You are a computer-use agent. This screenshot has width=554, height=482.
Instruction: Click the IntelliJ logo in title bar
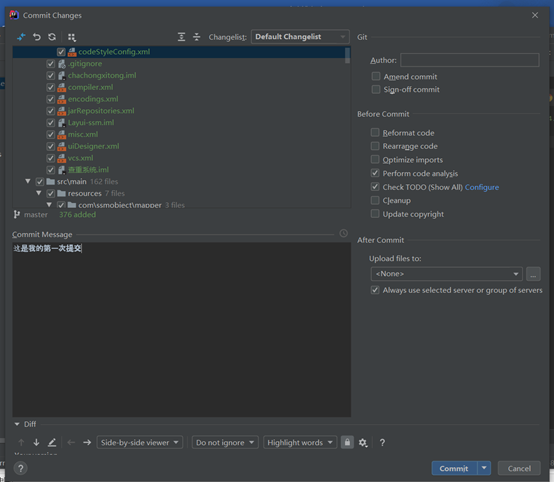[14, 15]
